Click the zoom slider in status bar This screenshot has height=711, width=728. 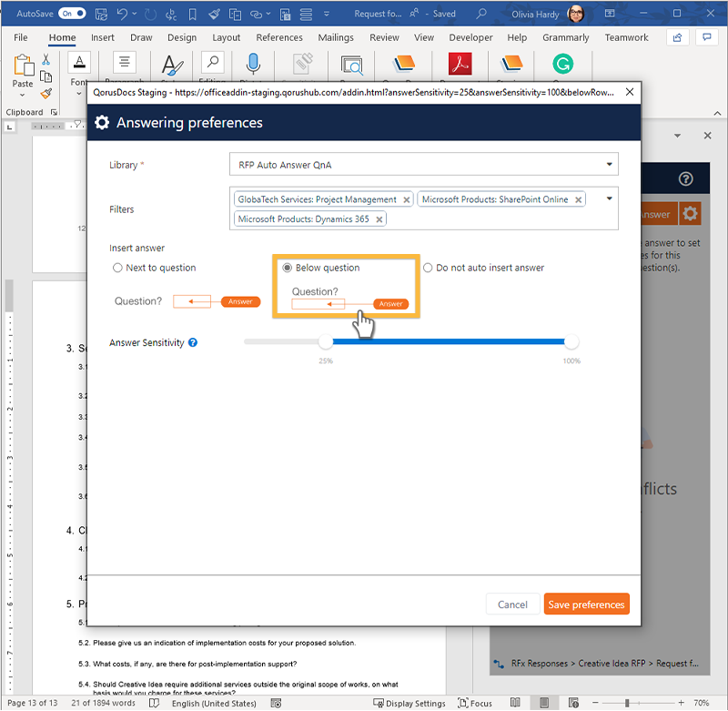pos(639,703)
